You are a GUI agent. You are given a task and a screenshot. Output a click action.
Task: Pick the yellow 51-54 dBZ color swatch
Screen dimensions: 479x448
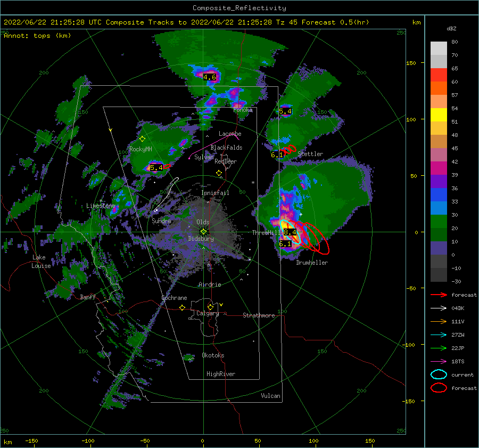(x=439, y=115)
